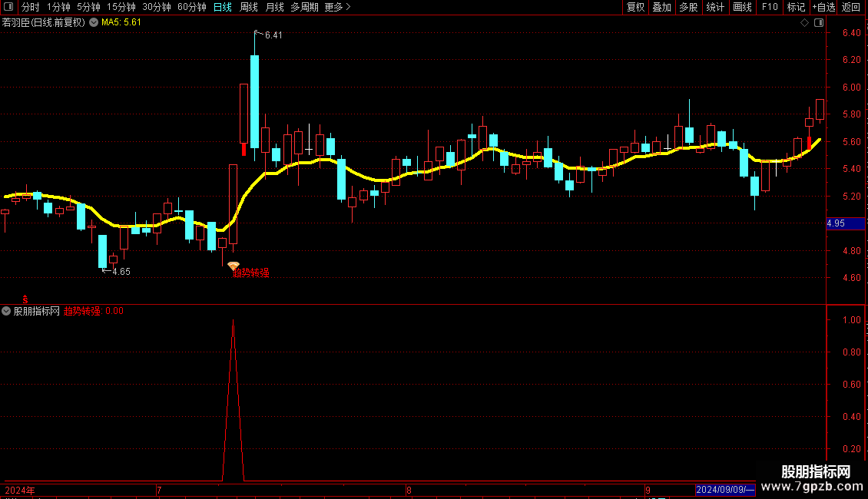Select the 60分钟 period tab
Viewport: 868px width, 499px height.
pyautogui.click(x=192, y=7)
